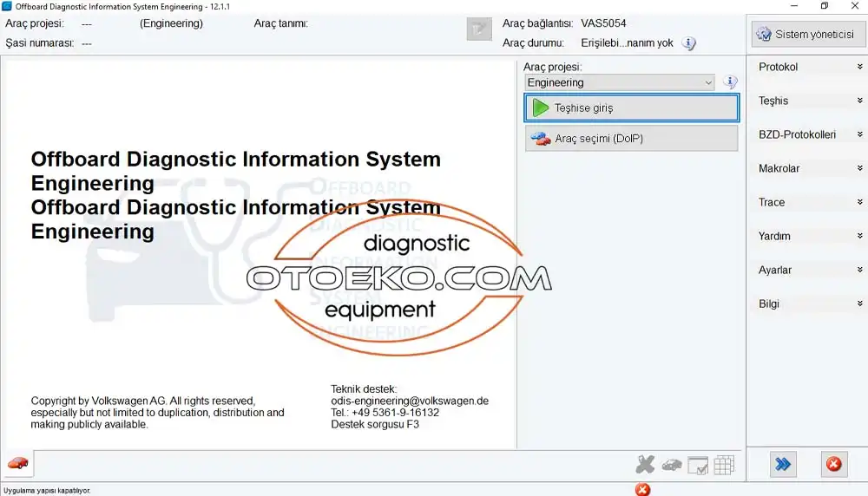Click info icon beside Engineering project dropdown
Screen dimensions: 868x496
point(730,82)
